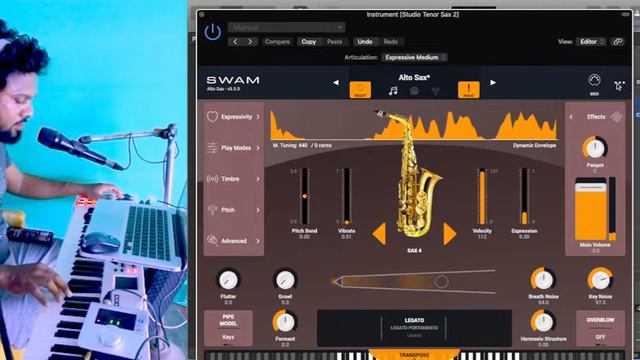Click the Legato mode display

(414, 328)
